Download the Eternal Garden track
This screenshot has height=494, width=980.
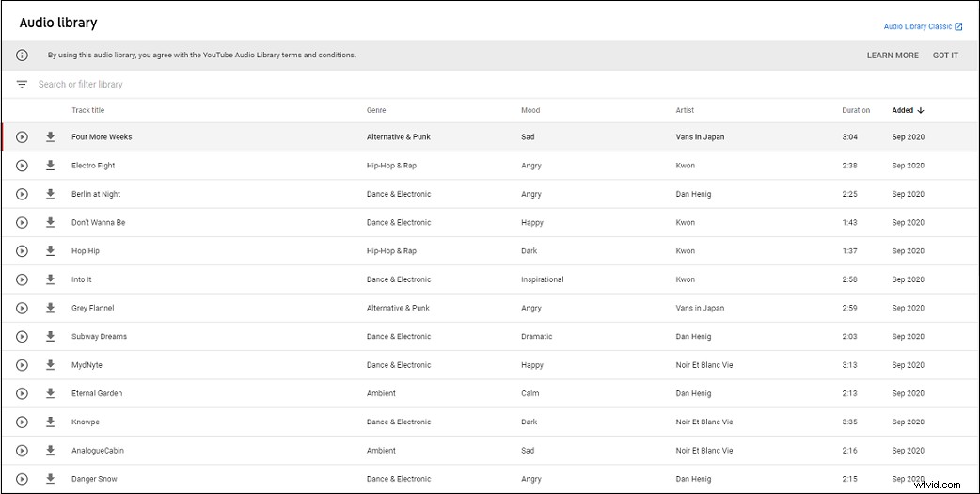point(51,392)
